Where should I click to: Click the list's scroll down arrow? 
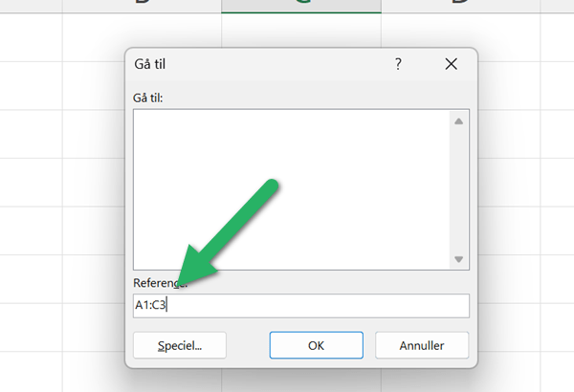[x=458, y=259]
